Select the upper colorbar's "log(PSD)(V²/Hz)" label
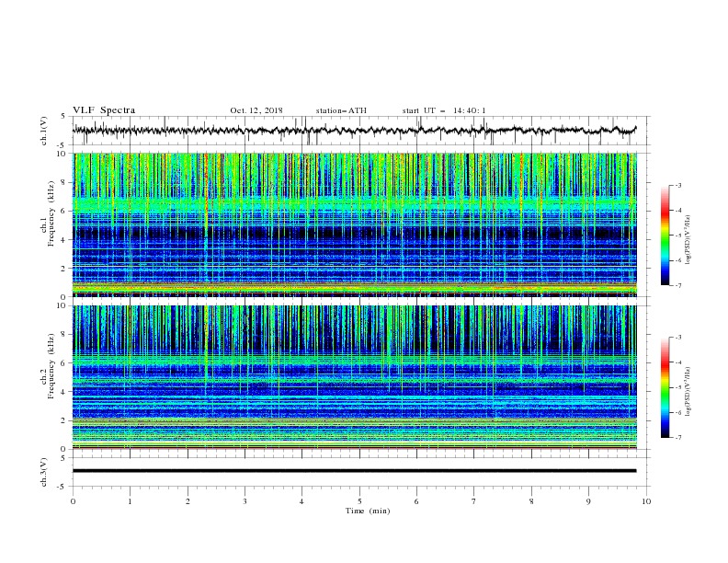The image size is (728, 563). (x=688, y=240)
